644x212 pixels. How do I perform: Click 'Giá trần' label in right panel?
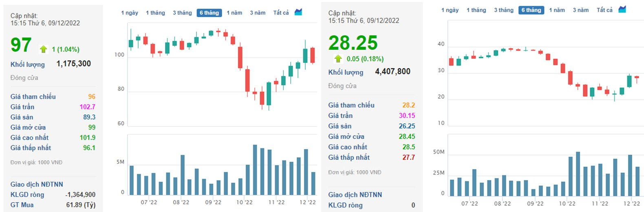(x=340, y=116)
